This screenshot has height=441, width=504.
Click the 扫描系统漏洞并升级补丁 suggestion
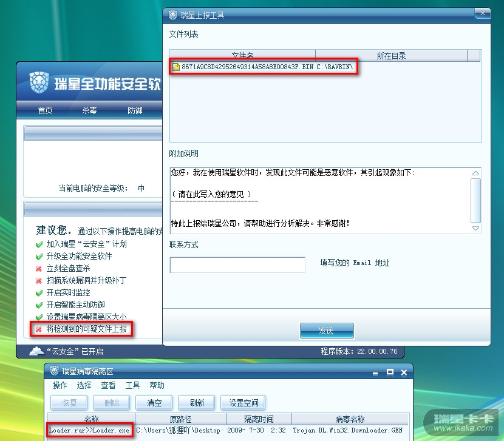click(86, 281)
